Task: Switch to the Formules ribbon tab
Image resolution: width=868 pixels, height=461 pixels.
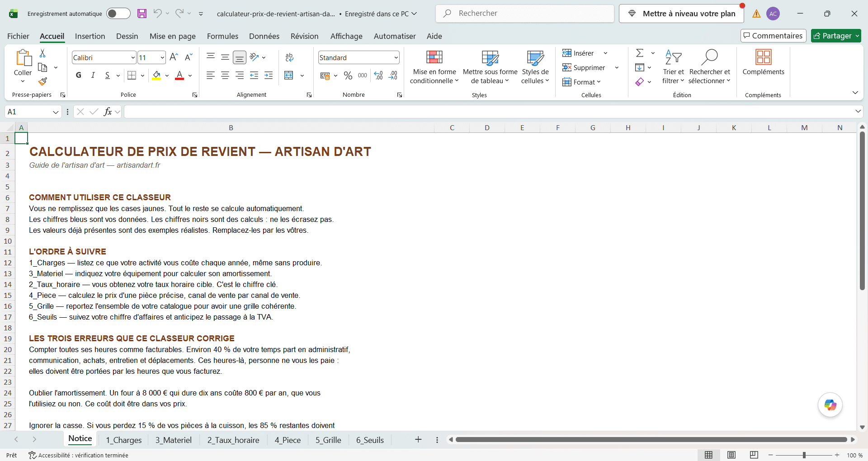Action: pos(222,36)
